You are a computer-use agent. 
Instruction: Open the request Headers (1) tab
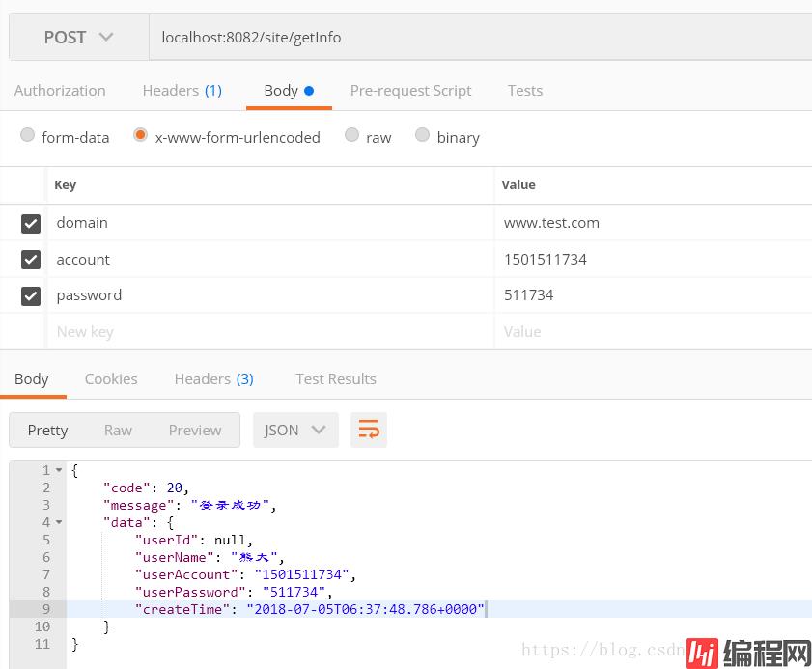[182, 91]
